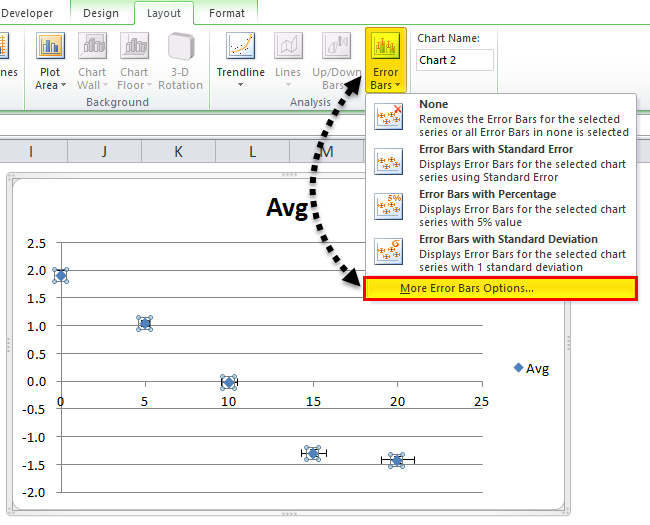650x525 pixels.
Task: Select column J header
Action: [x=104, y=152]
